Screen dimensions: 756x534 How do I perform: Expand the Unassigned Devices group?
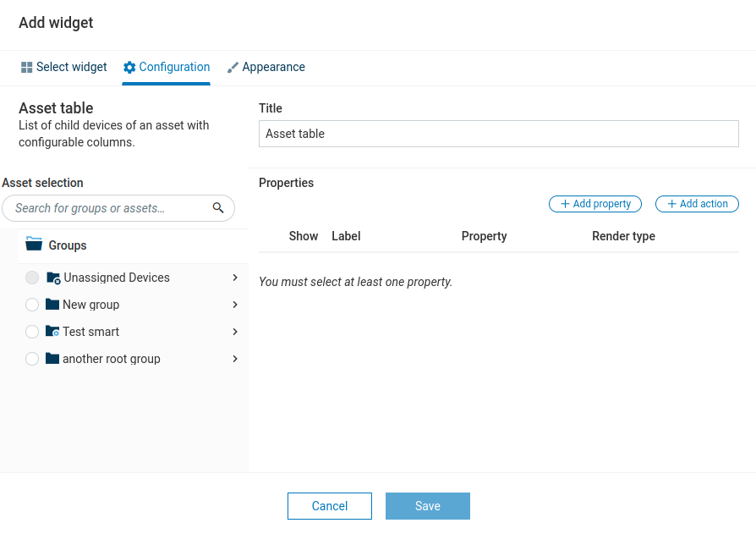click(234, 278)
